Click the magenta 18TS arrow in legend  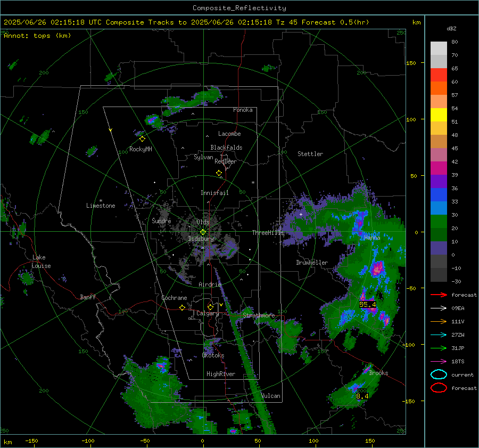click(439, 362)
